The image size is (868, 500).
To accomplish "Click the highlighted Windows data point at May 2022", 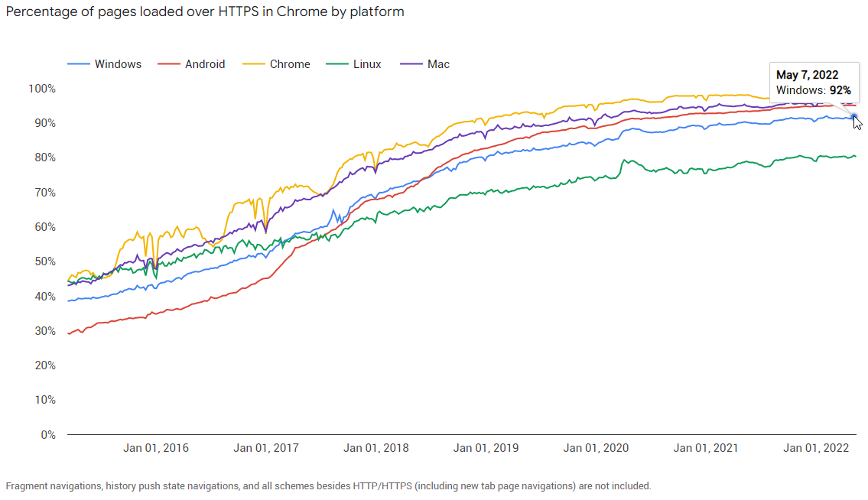I will (855, 117).
